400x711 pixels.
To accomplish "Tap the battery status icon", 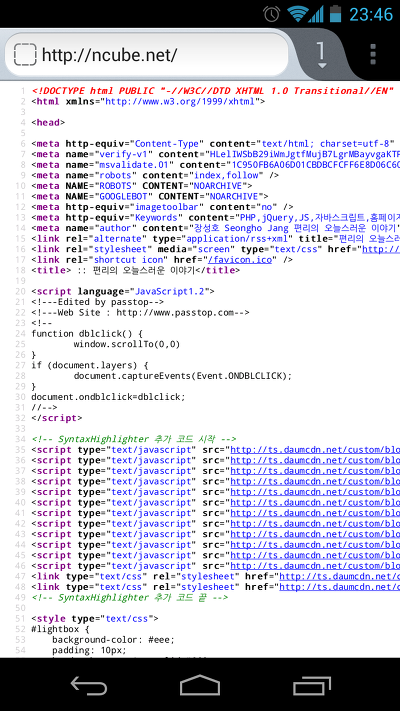I will pos(335,14).
